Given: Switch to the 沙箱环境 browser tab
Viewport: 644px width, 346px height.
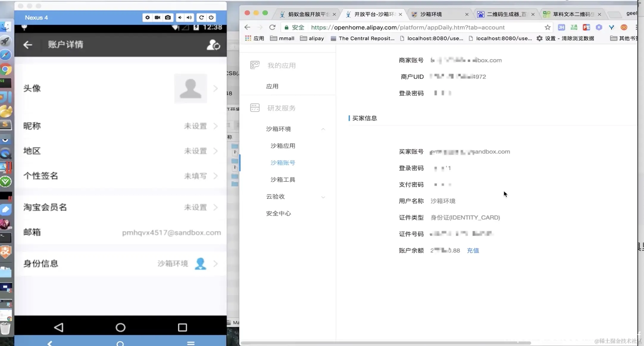Looking at the screenshot, I should (431, 14).
